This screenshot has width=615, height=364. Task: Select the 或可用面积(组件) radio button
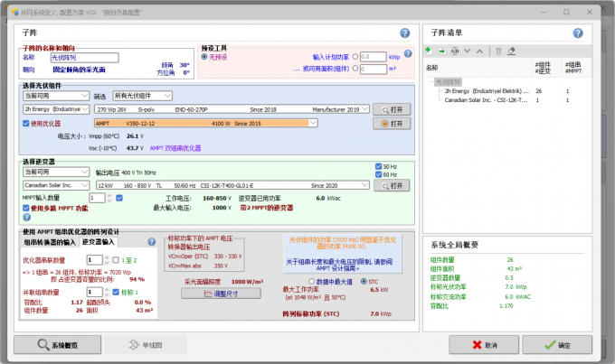pos(355,68)
